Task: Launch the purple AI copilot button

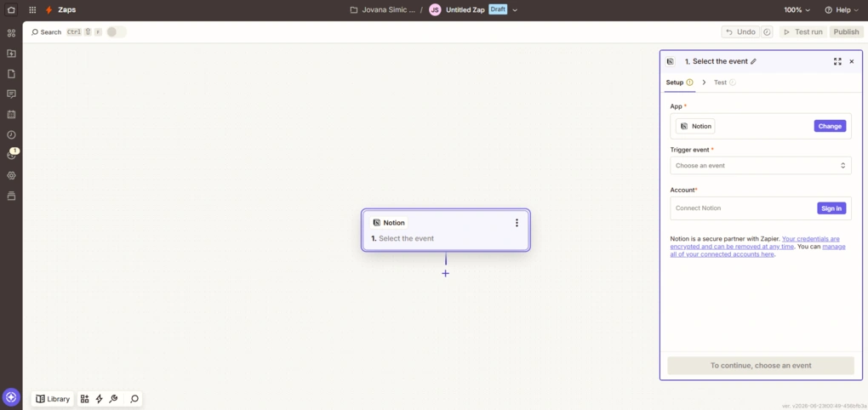Action: [11, 396]
